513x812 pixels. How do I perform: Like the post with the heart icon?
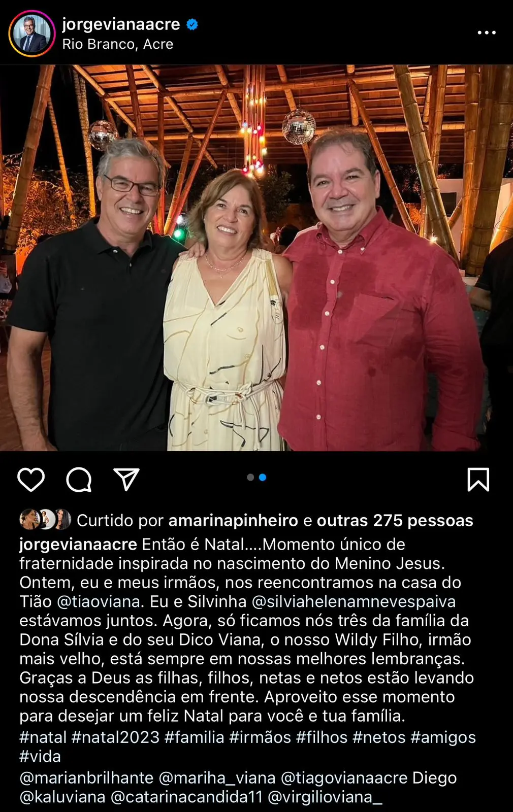[x=31, y=480]
